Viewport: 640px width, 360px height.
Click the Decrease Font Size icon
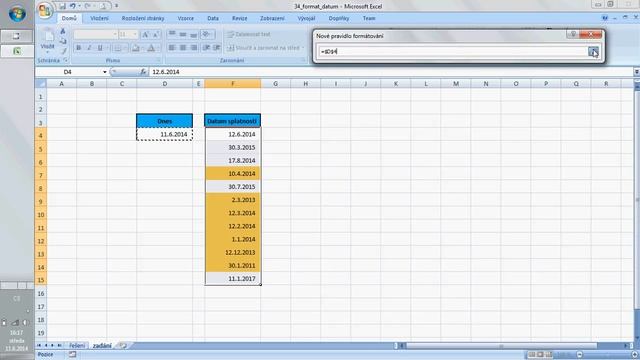pyautogui.click(x=156, y=35)
